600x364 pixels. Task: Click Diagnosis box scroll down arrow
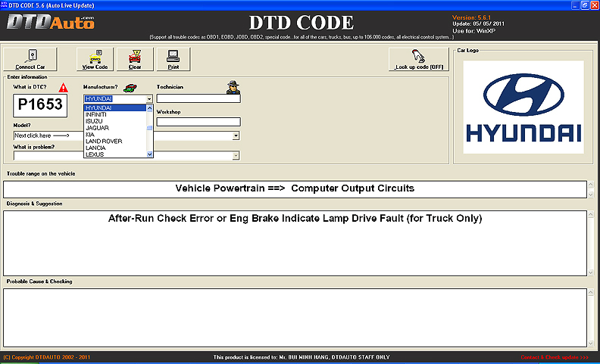coord(590,272)
